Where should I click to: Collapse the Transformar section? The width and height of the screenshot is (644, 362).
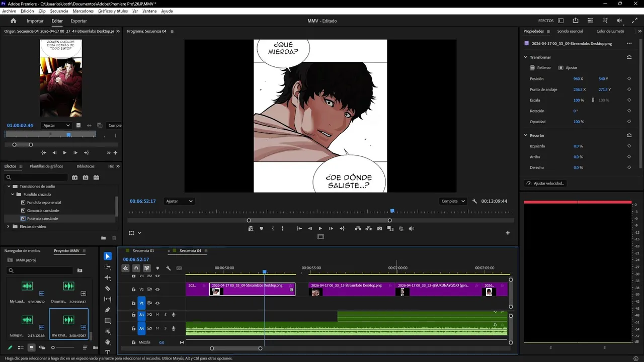pos(526,57)
